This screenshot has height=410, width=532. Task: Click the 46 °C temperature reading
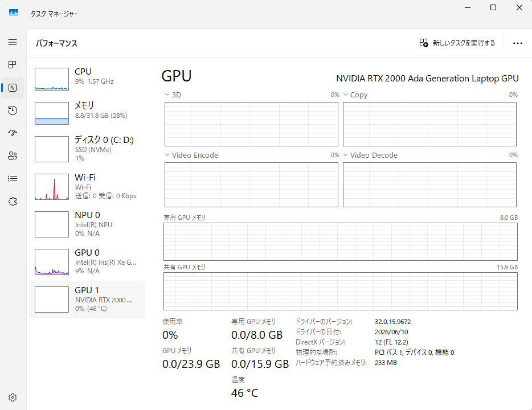244,393
